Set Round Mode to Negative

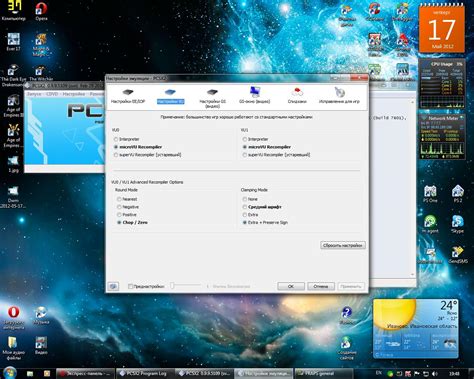[x=128, y=207]
